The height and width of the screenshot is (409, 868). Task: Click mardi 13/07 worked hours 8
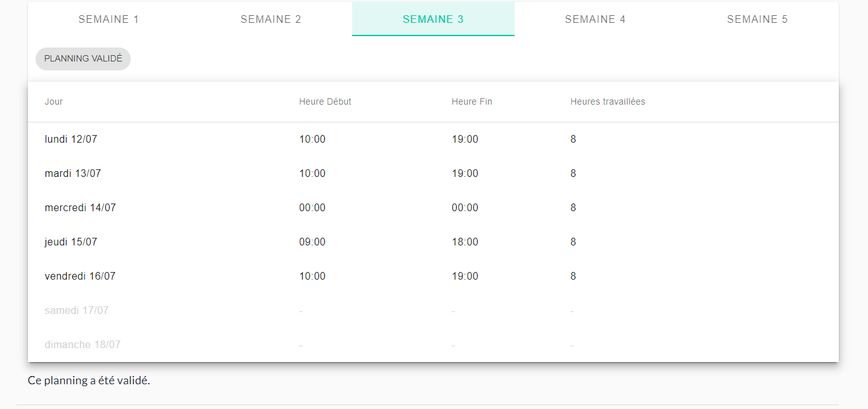click(574, 173)
